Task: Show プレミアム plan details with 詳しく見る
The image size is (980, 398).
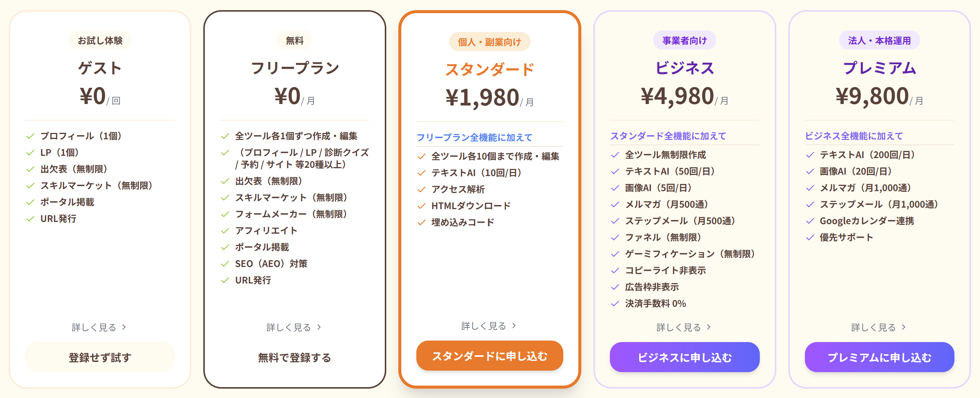Action: [x=879, y=327]
